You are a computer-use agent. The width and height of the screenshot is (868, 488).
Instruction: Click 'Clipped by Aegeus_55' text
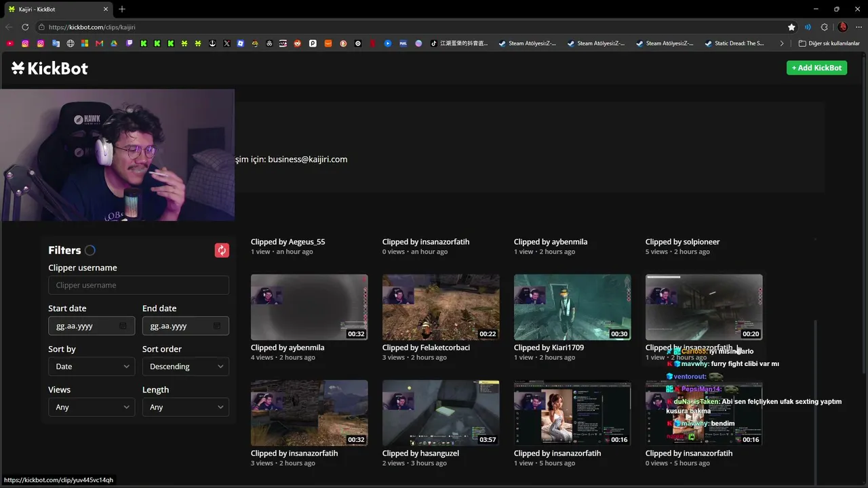288,242
